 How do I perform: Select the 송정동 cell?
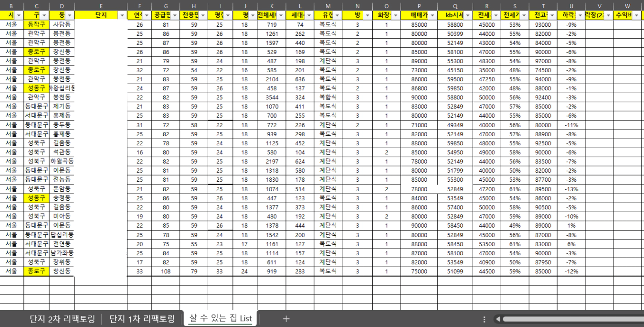(x=62, y=197)
